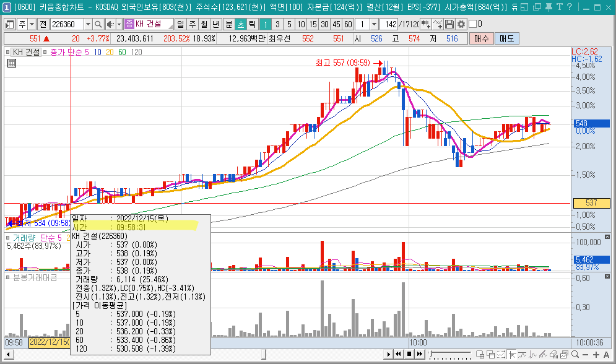Click the A auto-scale icon at bottom
The height and width of the screenshot is (364, 616).
(x=607, y=355)
